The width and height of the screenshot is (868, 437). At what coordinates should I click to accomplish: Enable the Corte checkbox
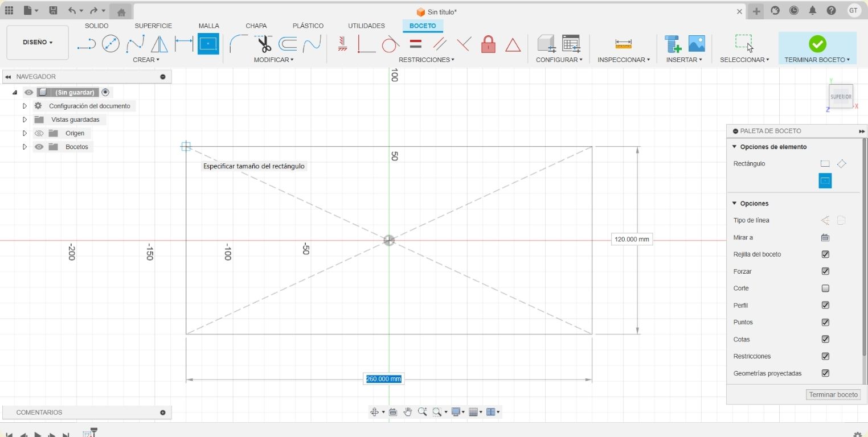[x=825, y=288]
